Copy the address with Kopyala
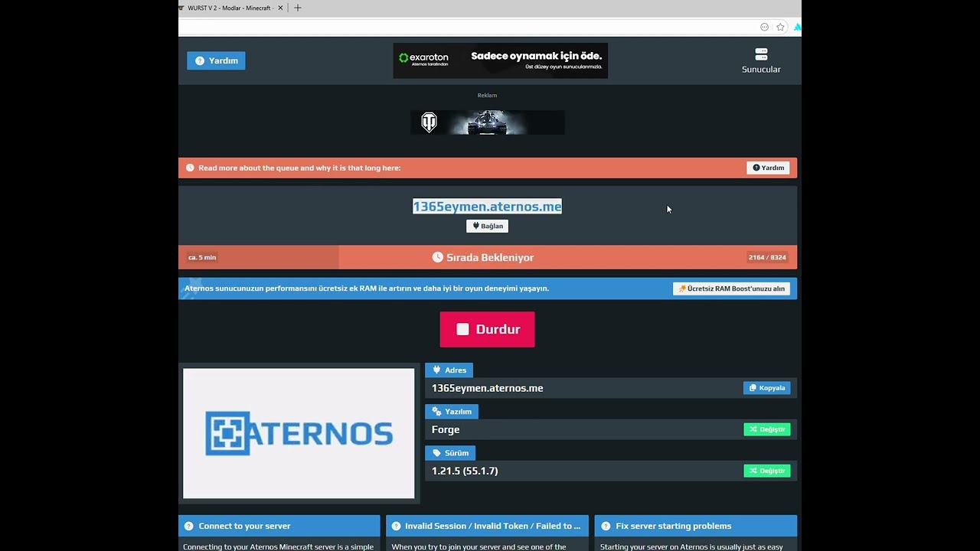The image size is (980, 551). (766, 388)
